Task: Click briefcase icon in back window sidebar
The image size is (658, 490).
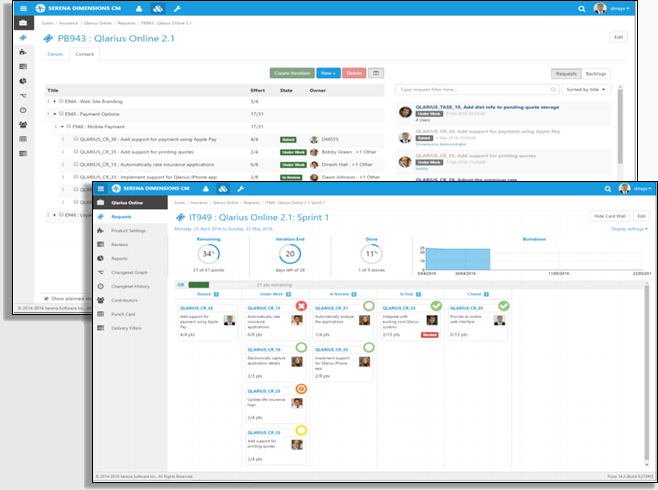Action: click(x=23, y=23)
